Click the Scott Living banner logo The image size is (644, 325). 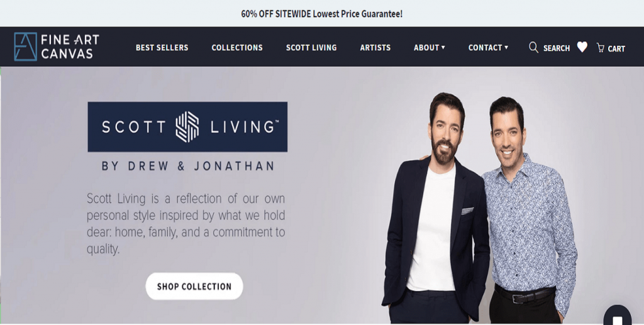pos(187,127)
